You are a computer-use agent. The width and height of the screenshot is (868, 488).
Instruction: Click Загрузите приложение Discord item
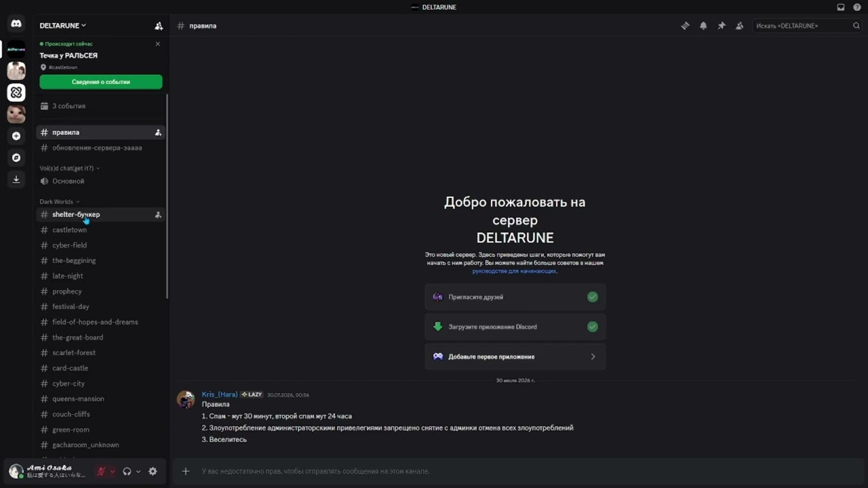[515, 327]
